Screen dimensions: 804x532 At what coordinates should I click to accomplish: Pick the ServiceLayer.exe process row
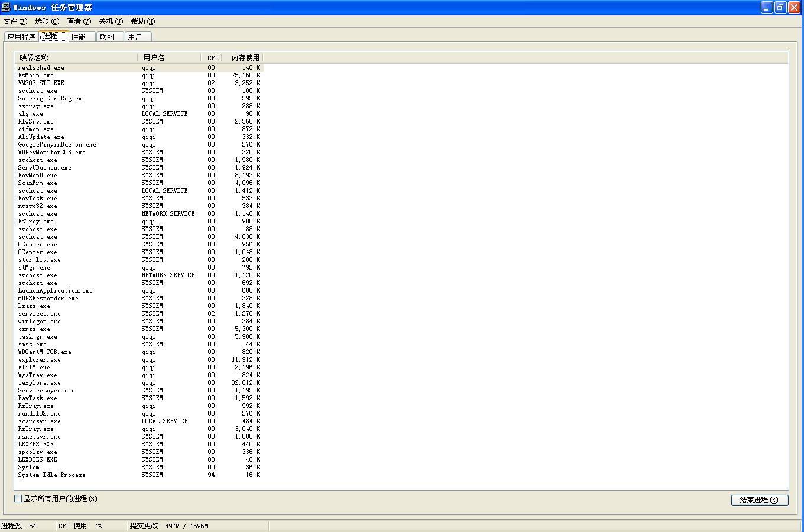pyautogui.click(x=139, y=391)
